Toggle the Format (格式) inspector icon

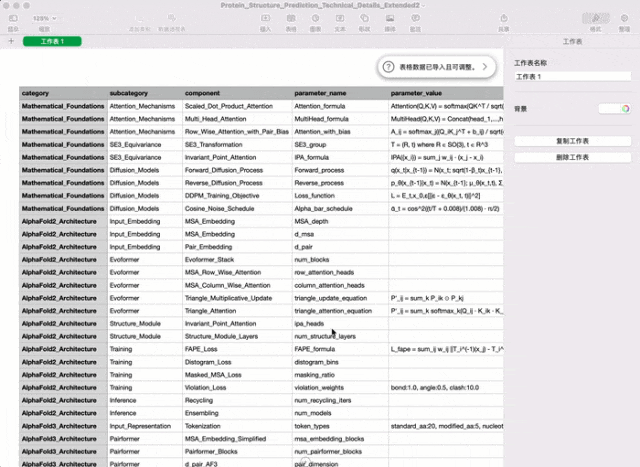tap(596, 19)
